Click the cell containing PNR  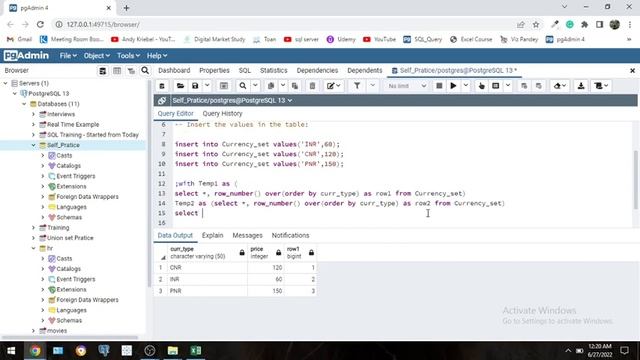(207, 291)
